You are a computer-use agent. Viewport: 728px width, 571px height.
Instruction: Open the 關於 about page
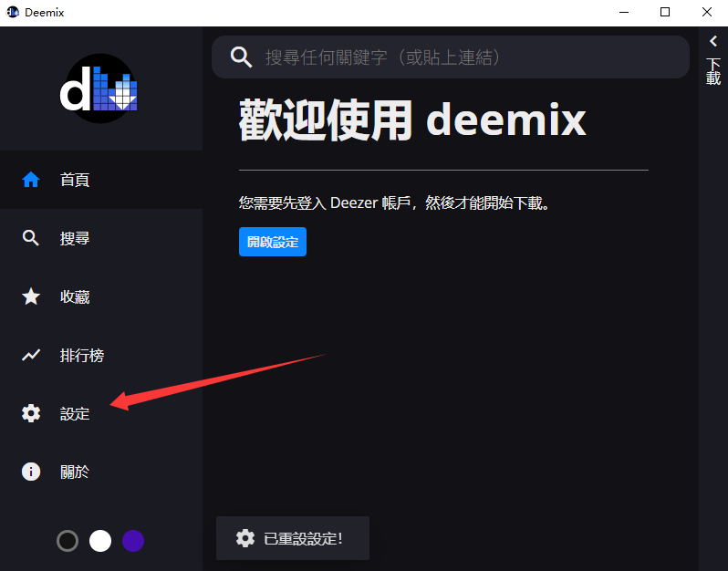pos(101,472)
